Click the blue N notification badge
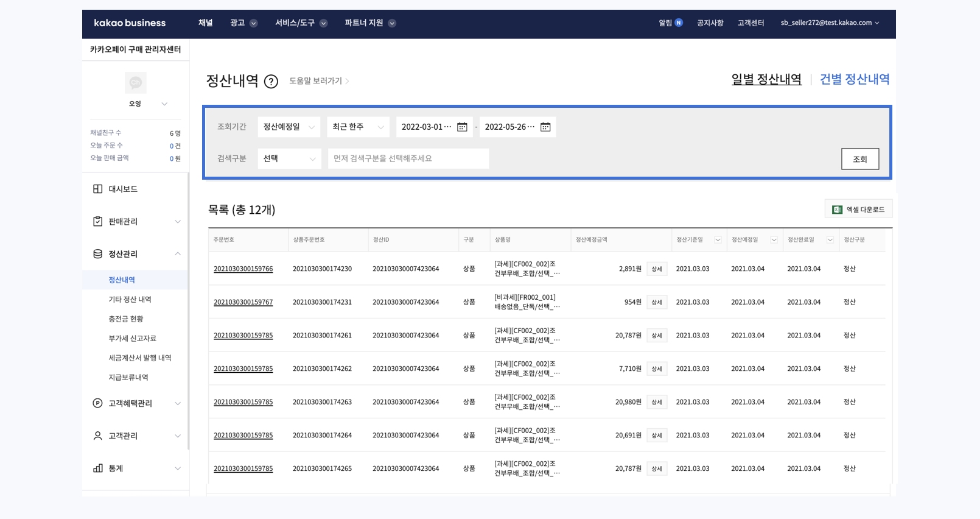 (679, 23)
